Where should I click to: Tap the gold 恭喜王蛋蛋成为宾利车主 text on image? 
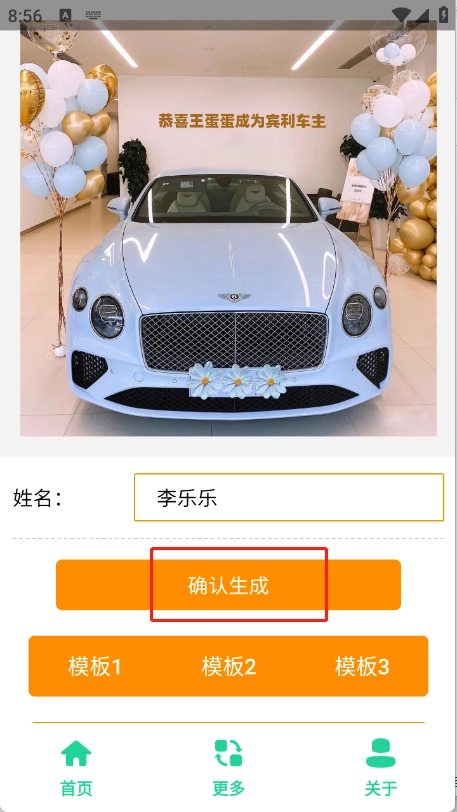[242, 122]
